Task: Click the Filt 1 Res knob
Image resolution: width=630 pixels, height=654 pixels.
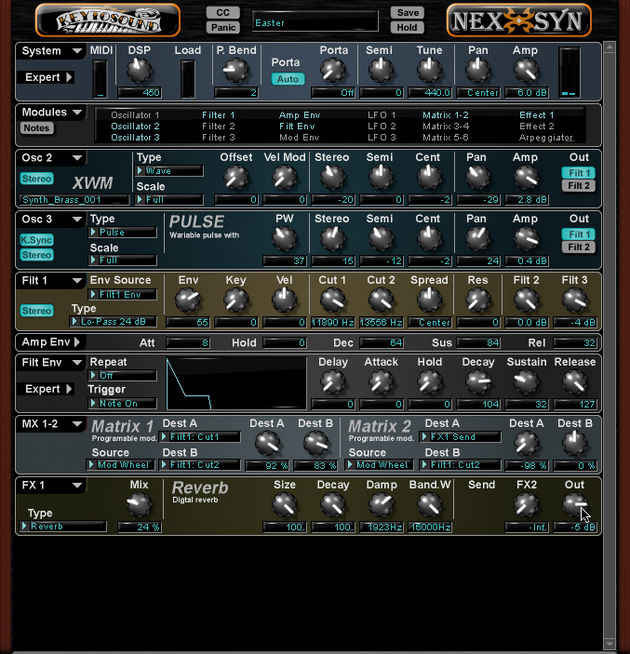Action: (x=478, y=300)
